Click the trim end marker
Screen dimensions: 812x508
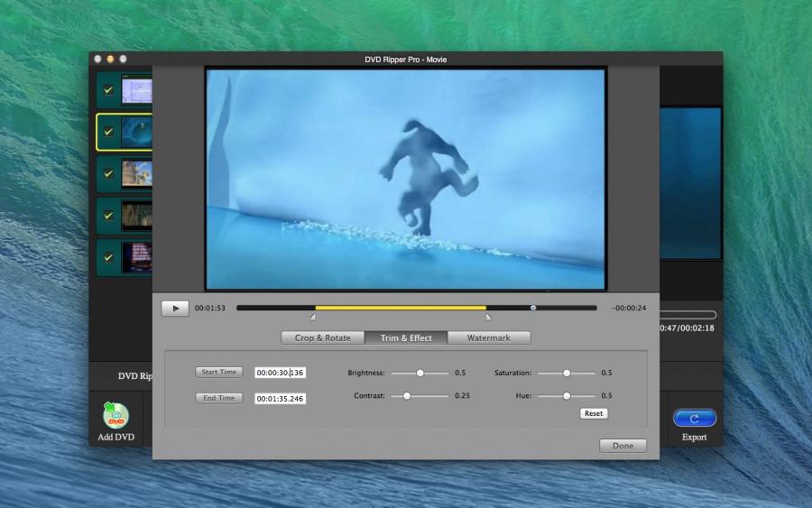pos(488,317)
